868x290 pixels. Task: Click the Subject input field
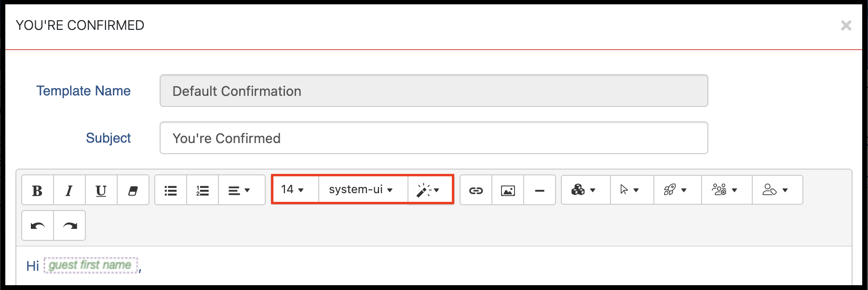pyautogui.click(x=434, y=138)
